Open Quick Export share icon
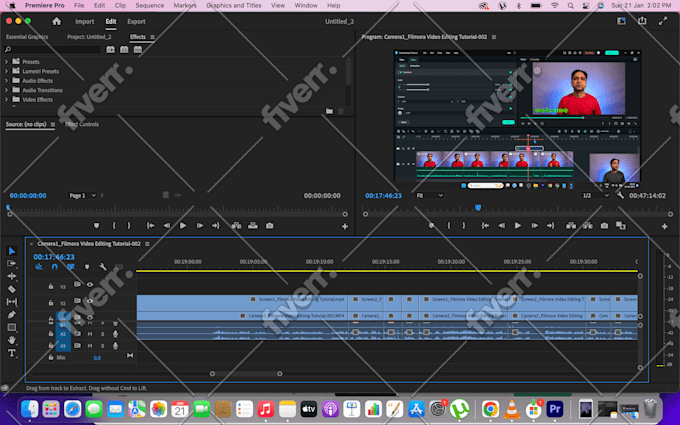 pos(642,21)
